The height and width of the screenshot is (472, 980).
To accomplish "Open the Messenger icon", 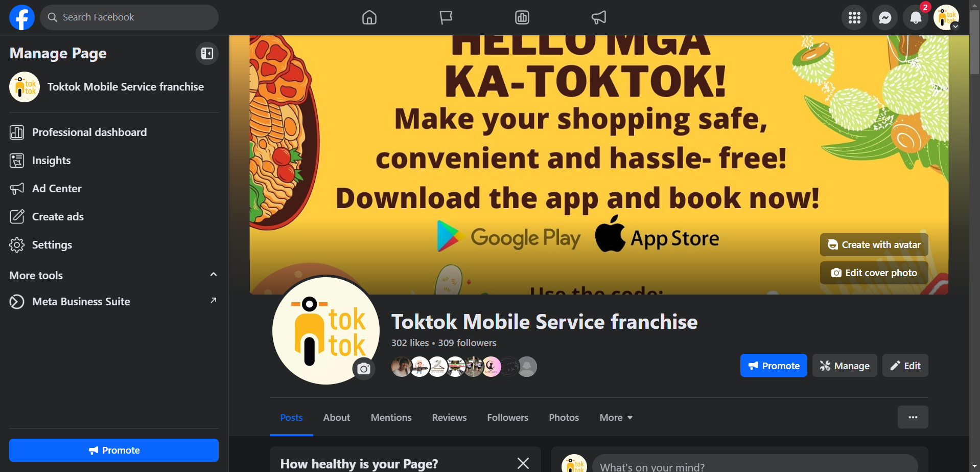I will pos(885,17).
